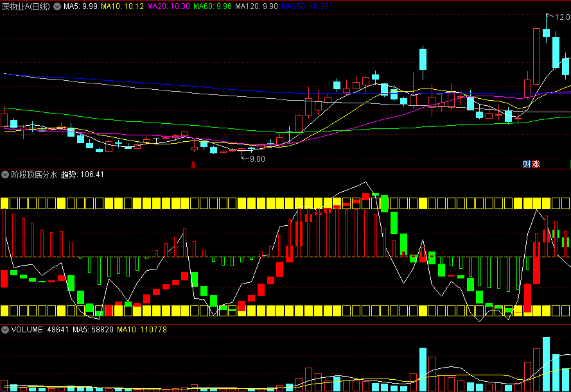Select the 深物业A(日线) chart title
The image size is (571, 392).
(x=26, y=6)
